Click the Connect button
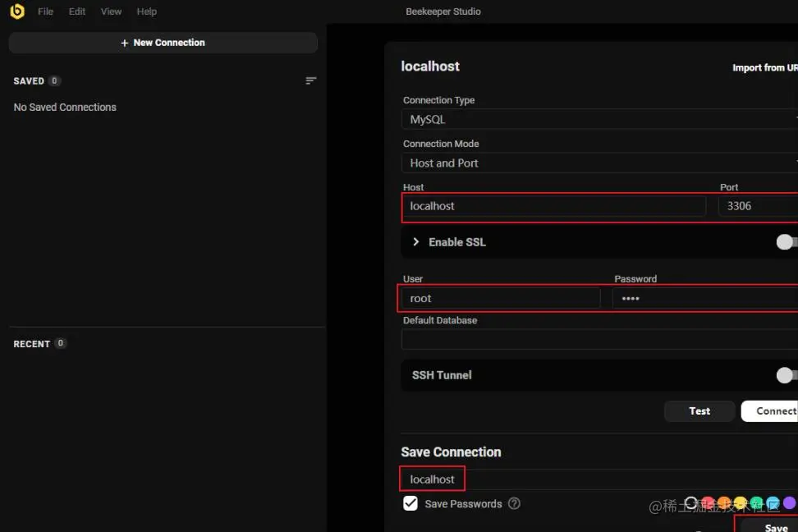Image resolution: width=798 pixels, height=532 pixels. [x=769, y=410]
